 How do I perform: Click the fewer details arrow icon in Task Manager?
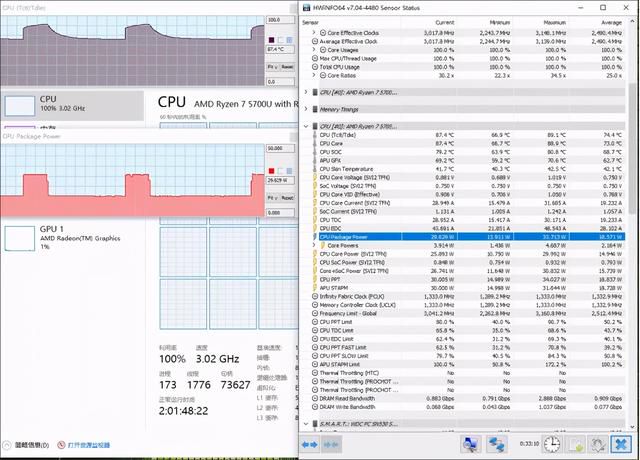tap(7, 445)
